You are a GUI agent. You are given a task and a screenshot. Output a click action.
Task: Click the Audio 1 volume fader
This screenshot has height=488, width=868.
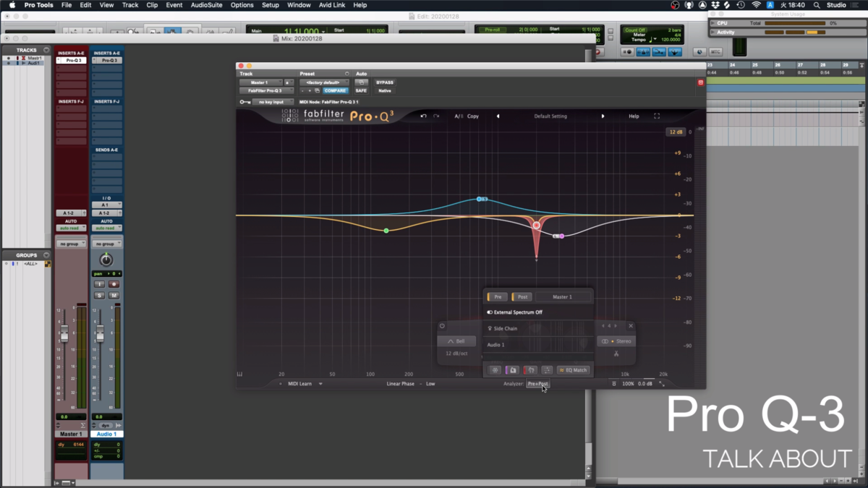point(100,334)
